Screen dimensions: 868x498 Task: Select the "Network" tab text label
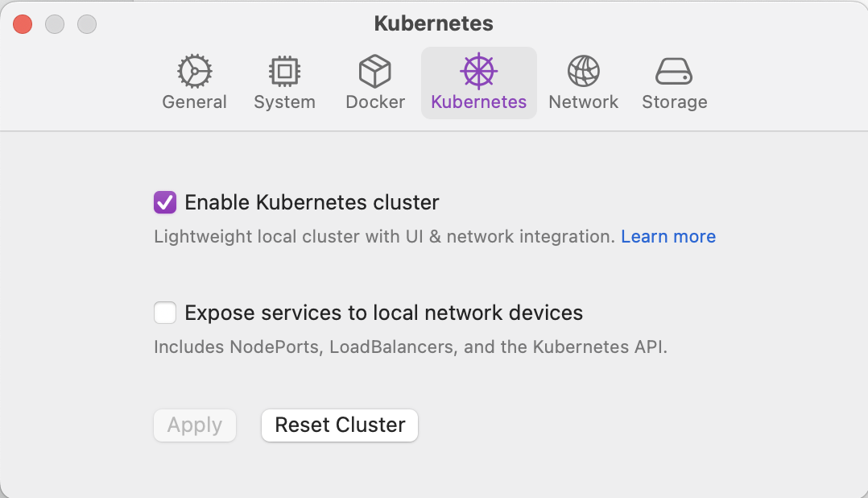click(x=583, y=102)
